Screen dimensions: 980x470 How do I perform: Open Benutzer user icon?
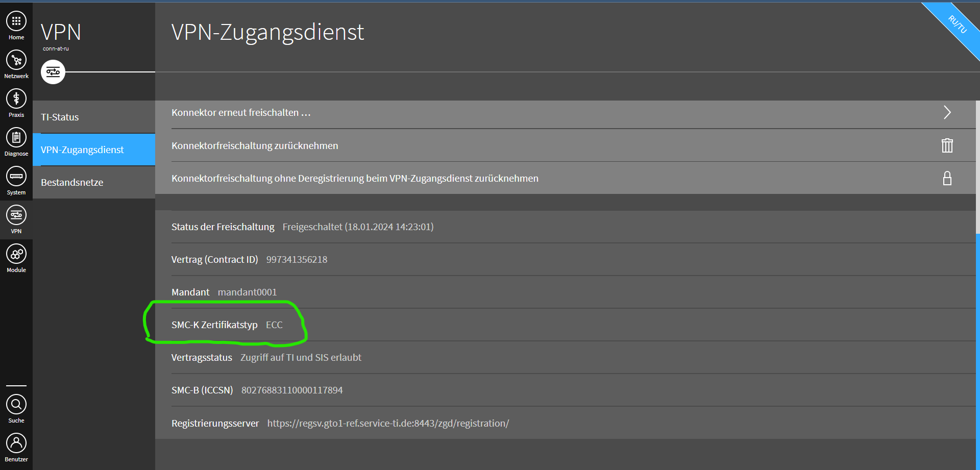coord(16,443)
